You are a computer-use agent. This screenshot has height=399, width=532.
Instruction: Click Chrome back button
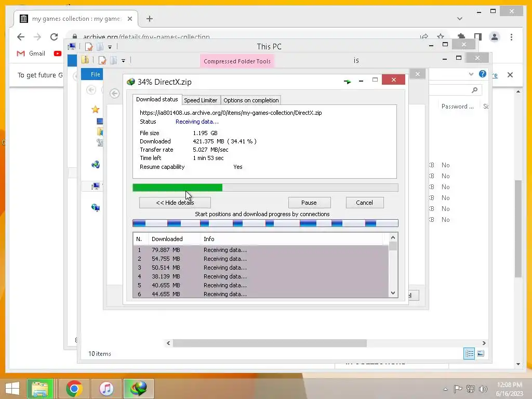tap(21, 37)
